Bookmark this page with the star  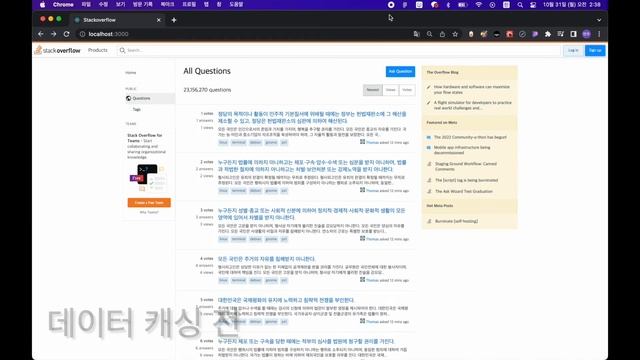(455, 34)
